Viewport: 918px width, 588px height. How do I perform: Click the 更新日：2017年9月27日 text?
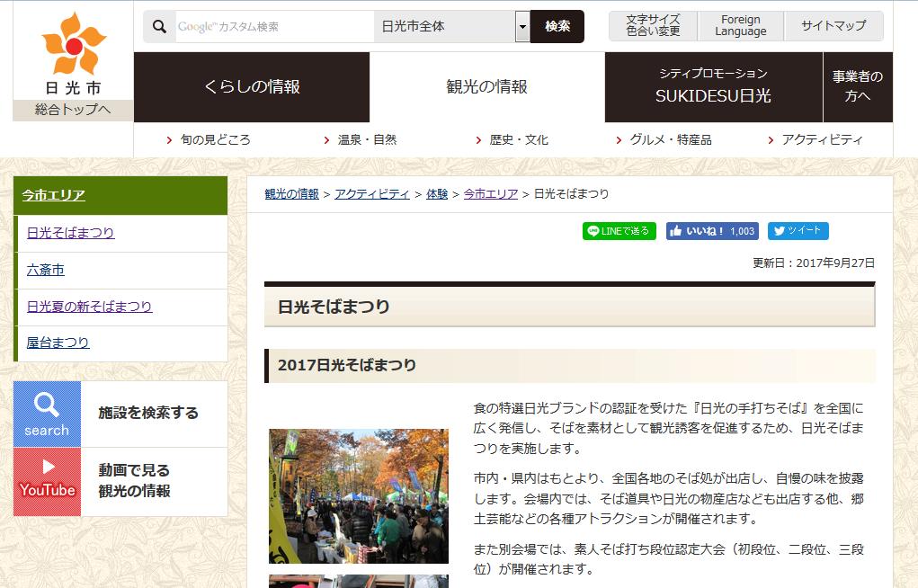click(814, 263)
